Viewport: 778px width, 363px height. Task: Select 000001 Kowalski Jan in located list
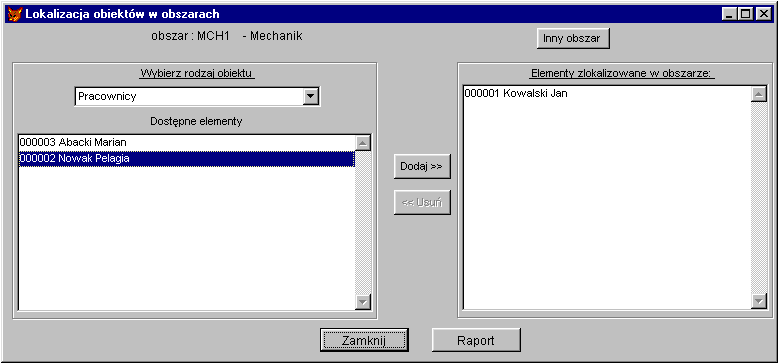[607, 93]
